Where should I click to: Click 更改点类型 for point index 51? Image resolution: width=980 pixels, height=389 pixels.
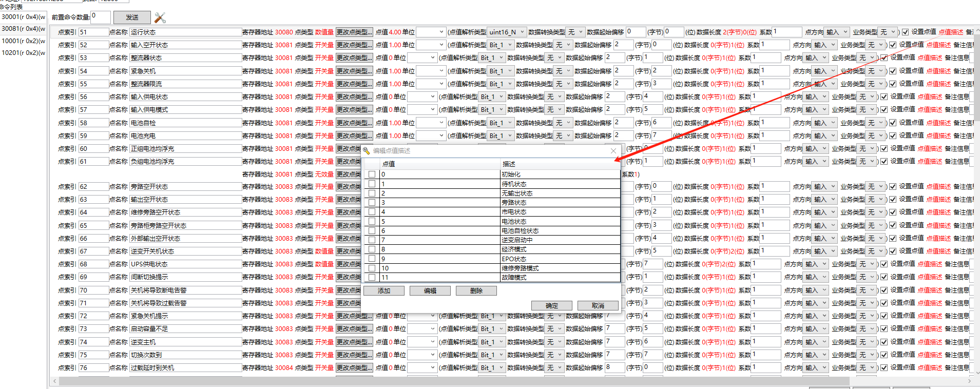pos(354,32)
